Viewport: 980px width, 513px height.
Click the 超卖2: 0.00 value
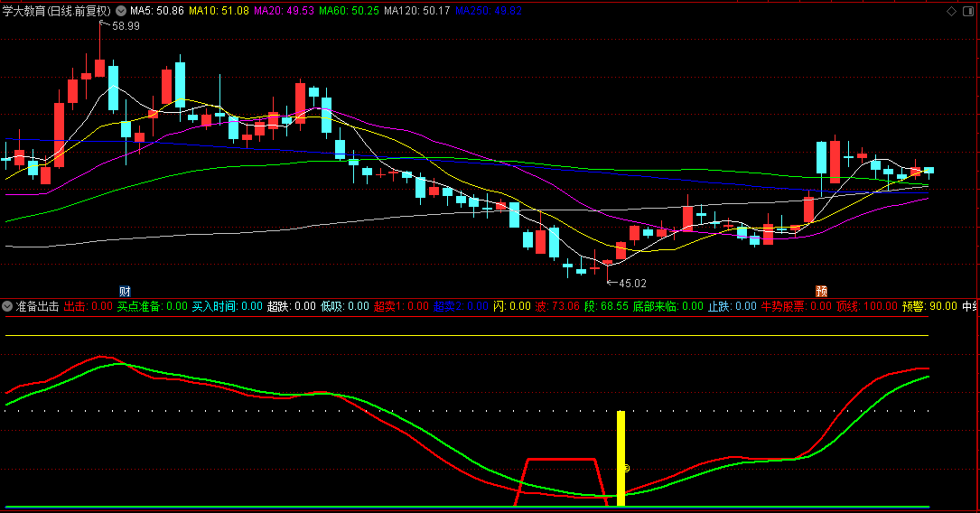tap(462, 306)
